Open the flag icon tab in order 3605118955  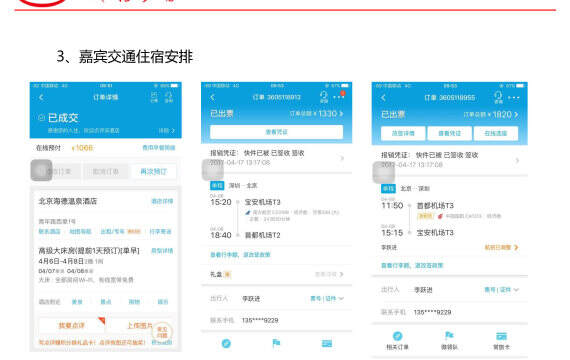[449, 335]
